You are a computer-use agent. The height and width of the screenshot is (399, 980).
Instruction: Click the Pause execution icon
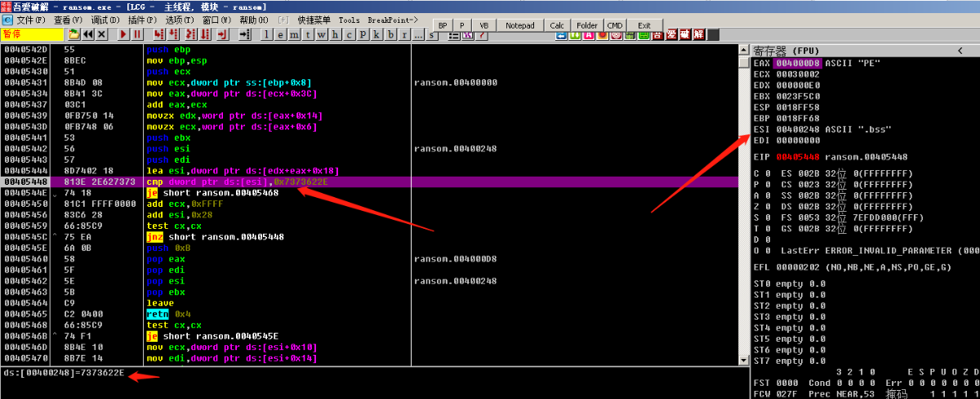pyautogui.click(x=137, y=34)
